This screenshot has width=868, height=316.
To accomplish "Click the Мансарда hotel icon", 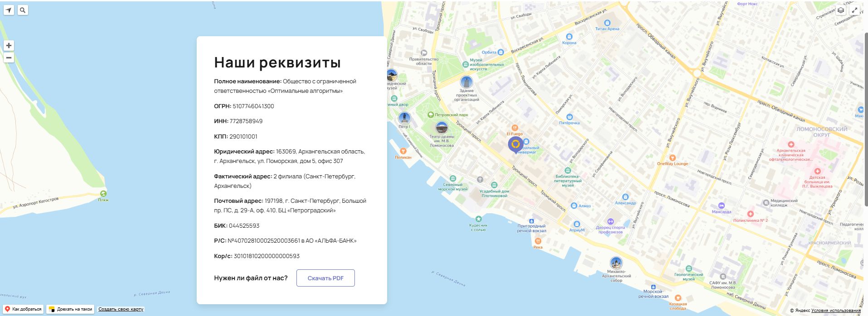I will pos(722,206).
